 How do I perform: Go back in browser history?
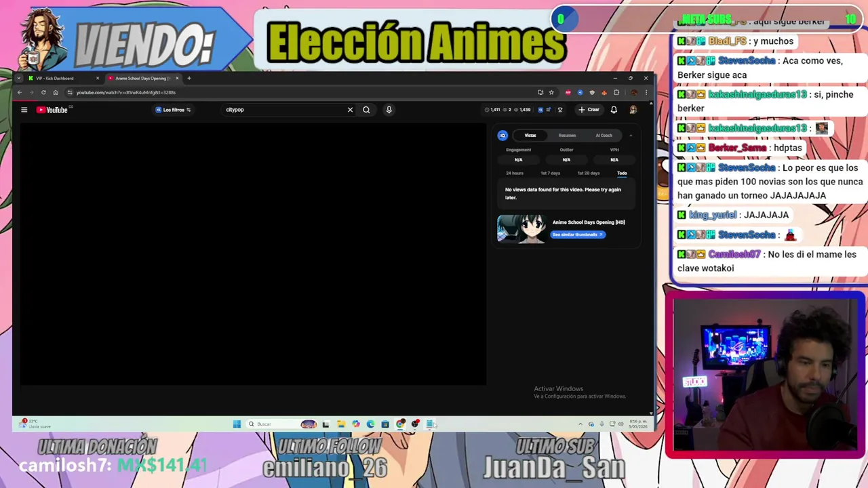point(20,92)
